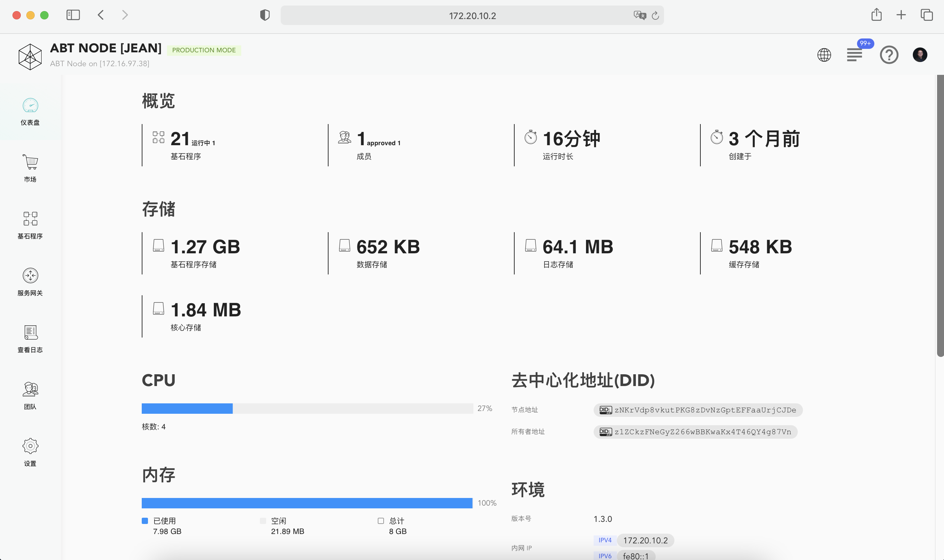Click the browser back arrow

(x=101, y=15)
